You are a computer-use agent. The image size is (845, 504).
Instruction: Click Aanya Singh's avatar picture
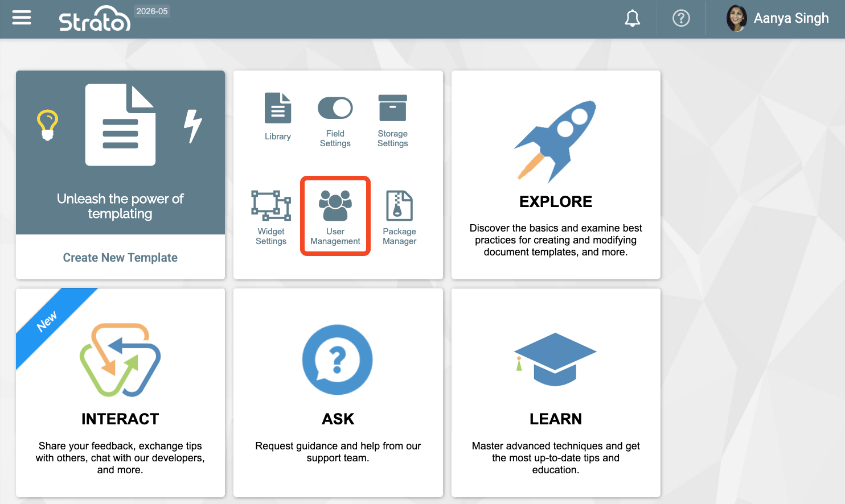(x=736, y=18)
